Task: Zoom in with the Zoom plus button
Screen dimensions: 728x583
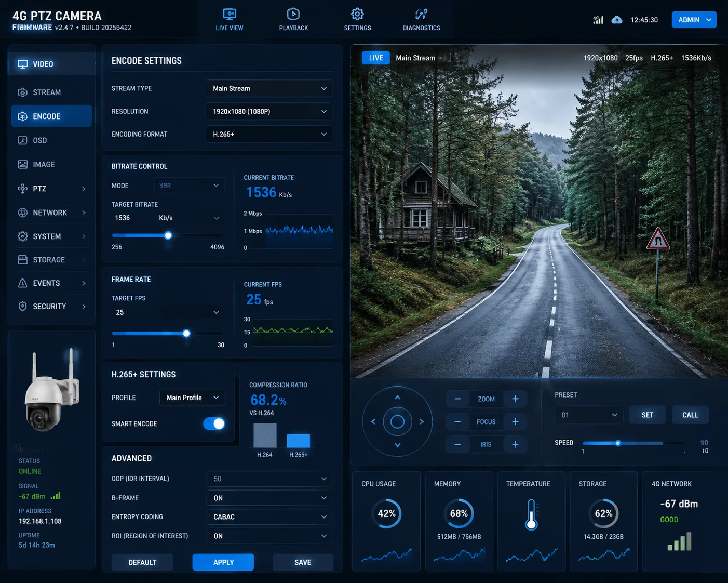Action: pos(515,399)
